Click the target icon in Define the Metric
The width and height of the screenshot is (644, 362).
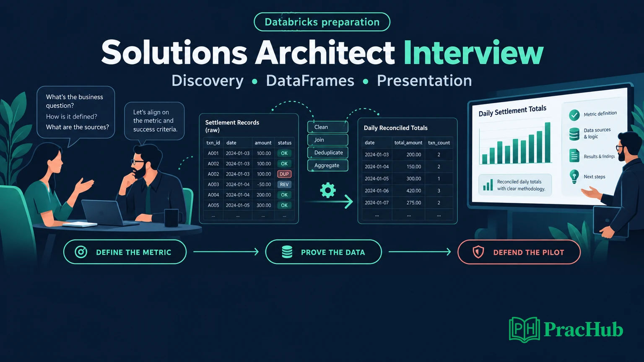pyautogui.click(x=81, y=252)
